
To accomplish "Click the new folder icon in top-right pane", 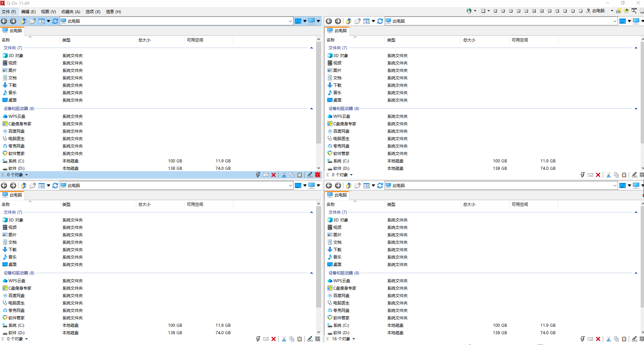I will 357,21.
